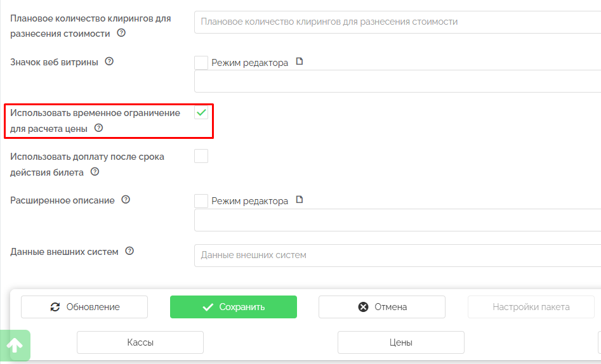Enable Режим редактора for Значок веб витрины
This screenshot has height=364, width=601.
pos(201,62)
